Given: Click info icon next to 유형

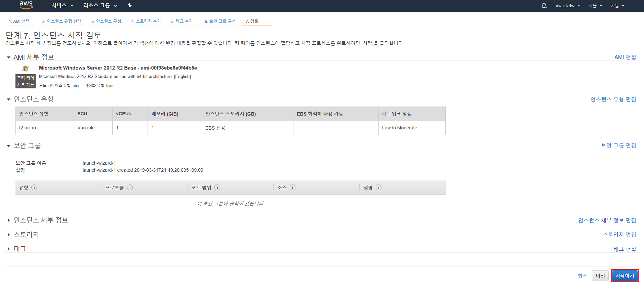Looking at the screenshot, I should pyautogui.click(x=34, y=188).
